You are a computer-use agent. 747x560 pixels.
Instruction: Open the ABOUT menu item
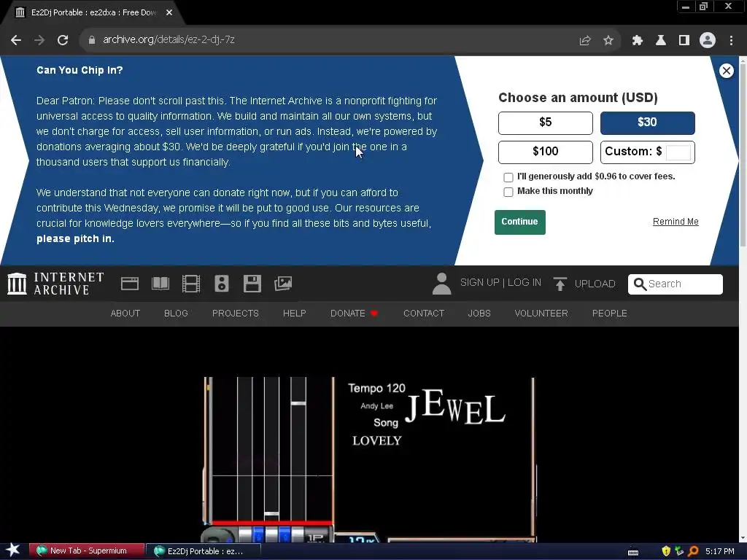[125, 314]
